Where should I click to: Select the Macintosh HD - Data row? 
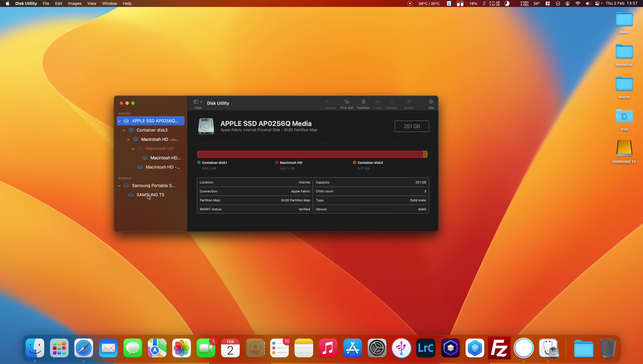151,167
